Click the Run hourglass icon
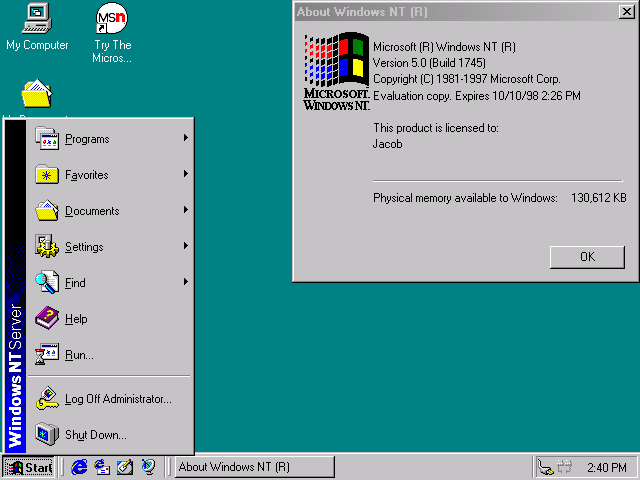 47,354
